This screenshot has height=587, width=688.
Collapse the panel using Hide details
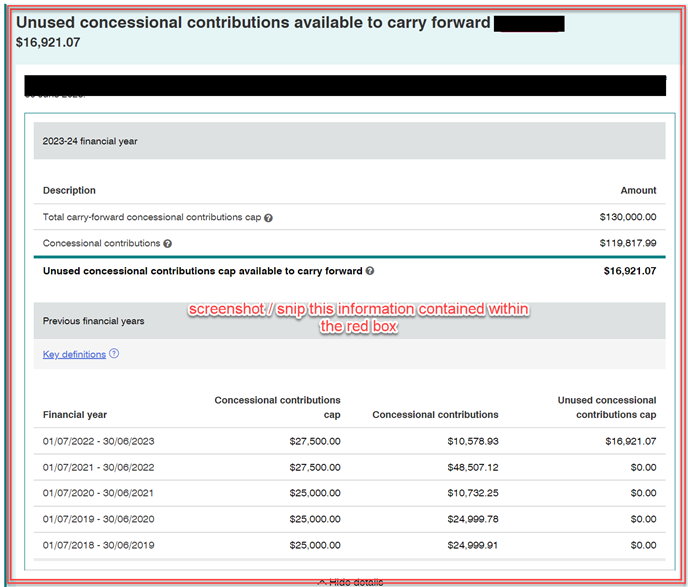click(x=349, y=581)
